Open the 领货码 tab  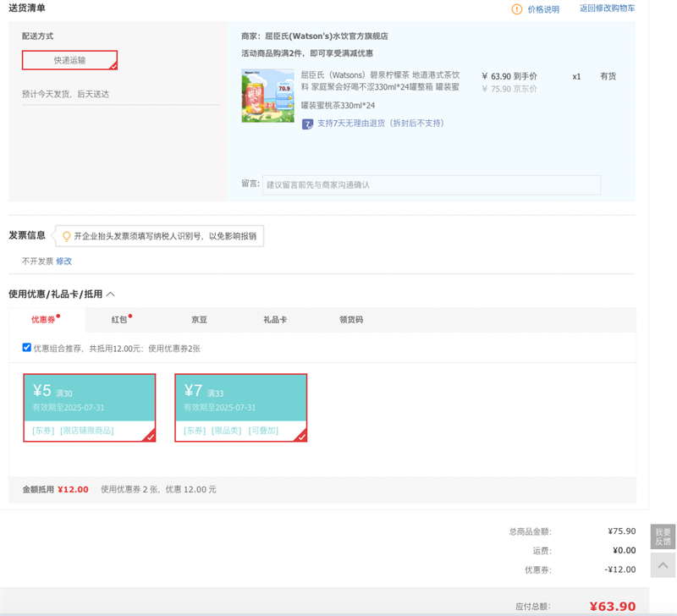351,320
